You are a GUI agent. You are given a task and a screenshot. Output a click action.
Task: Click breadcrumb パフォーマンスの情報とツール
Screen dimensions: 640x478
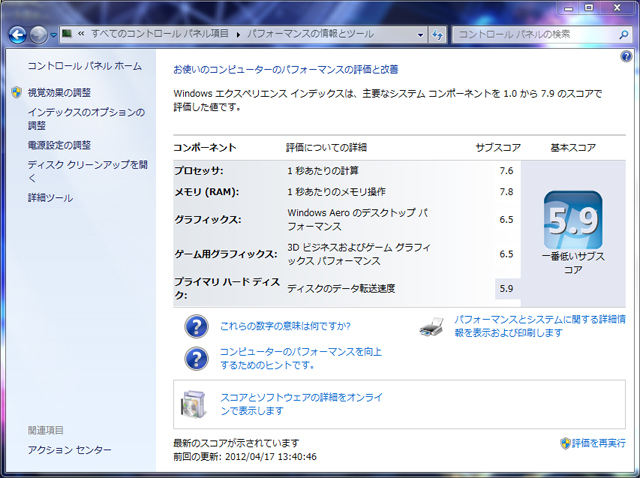tap(310, 34)
